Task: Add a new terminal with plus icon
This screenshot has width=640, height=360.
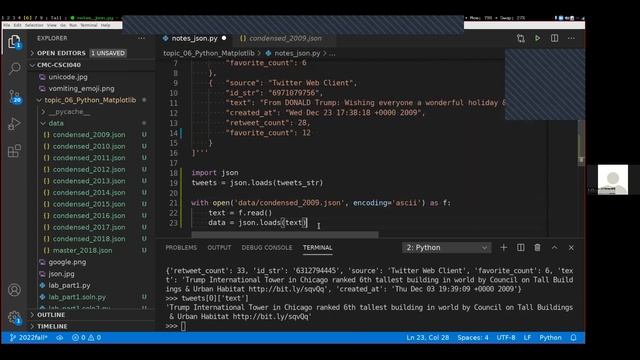Action: [x=504, y=247]
